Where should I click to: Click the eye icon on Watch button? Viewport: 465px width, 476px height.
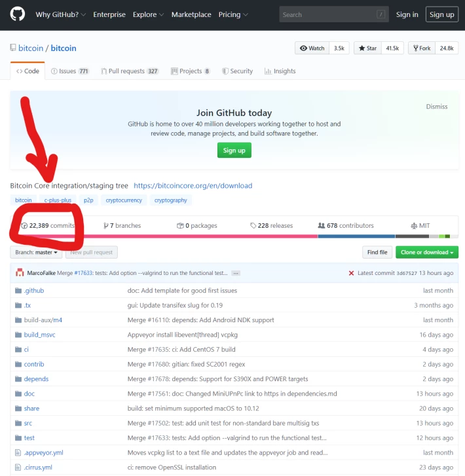tap(303, 48)
